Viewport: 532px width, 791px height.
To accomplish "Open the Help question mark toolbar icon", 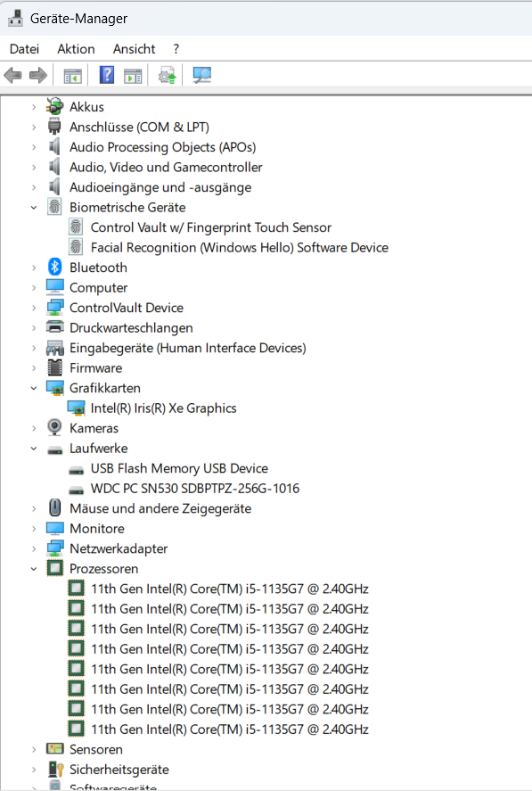I will [106, 75].
